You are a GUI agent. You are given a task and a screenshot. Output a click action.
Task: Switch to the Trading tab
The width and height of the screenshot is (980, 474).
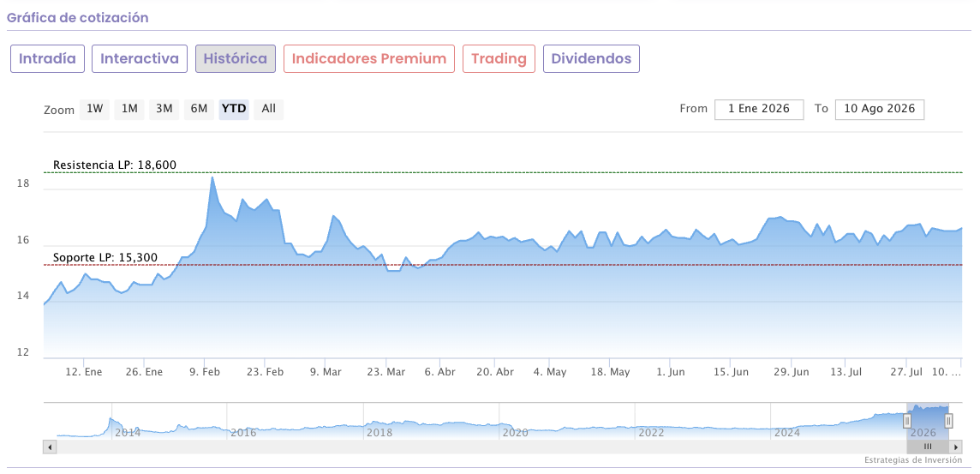tap(499, 59)
